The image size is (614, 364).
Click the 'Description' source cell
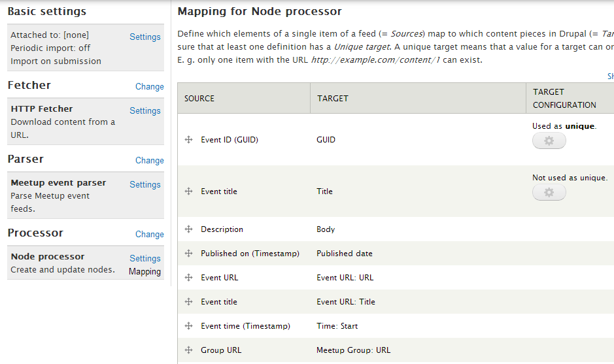pyautogui.click(x=222, y=229)
